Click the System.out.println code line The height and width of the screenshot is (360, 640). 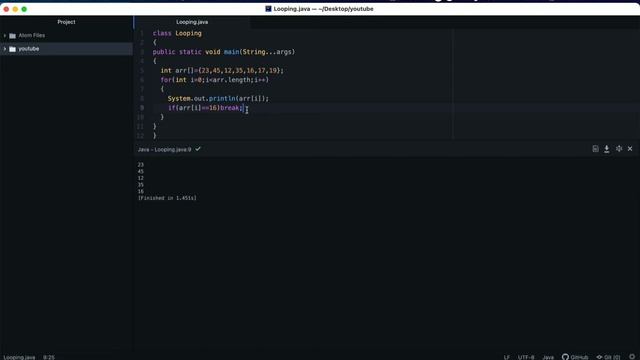click(x=218, y=98)
